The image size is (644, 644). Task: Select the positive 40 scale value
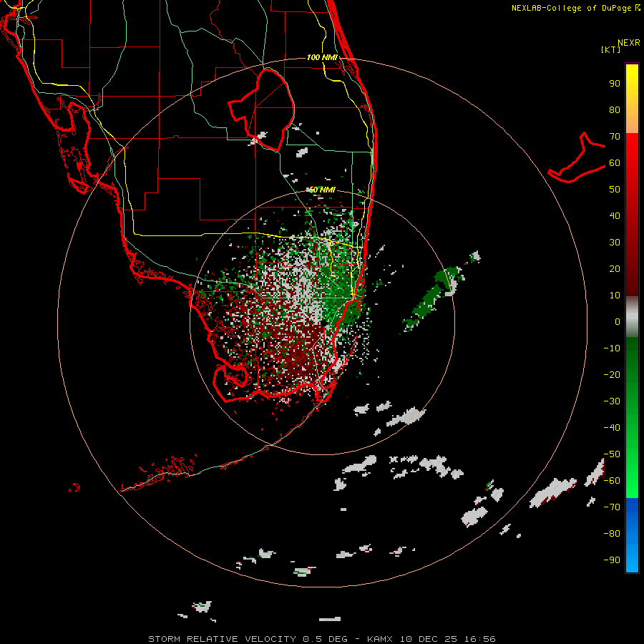[x=615, y=216]
